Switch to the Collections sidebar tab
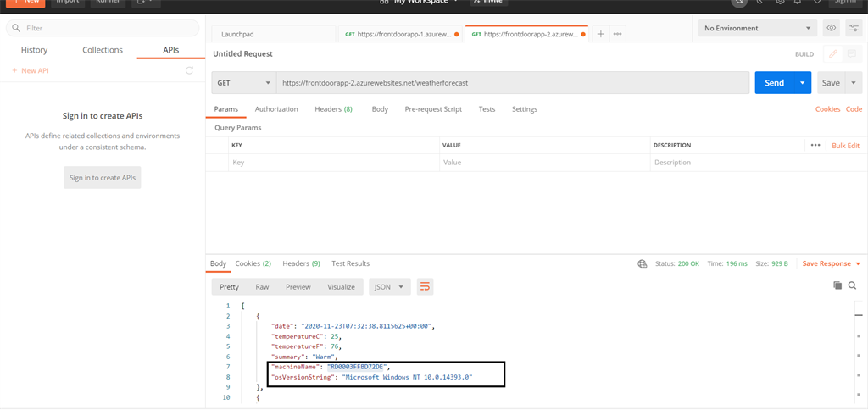The width and height of the screenshot is (868, 410). [x=103, y=50]
